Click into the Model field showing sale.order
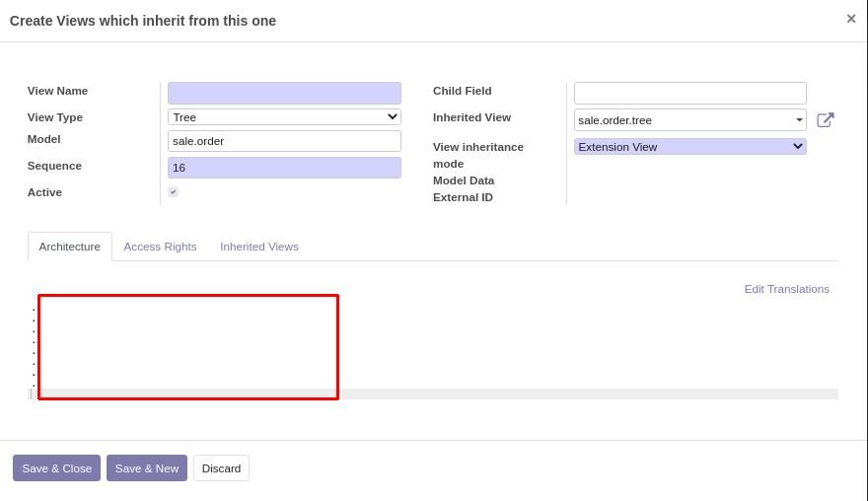Screen dimensions: 868x501 click(x=284, y=141)
